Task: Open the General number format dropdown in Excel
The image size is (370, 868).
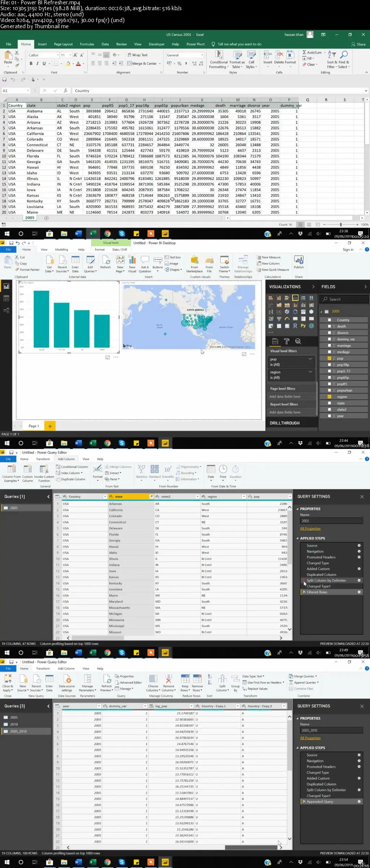Action: click(202, 55)
